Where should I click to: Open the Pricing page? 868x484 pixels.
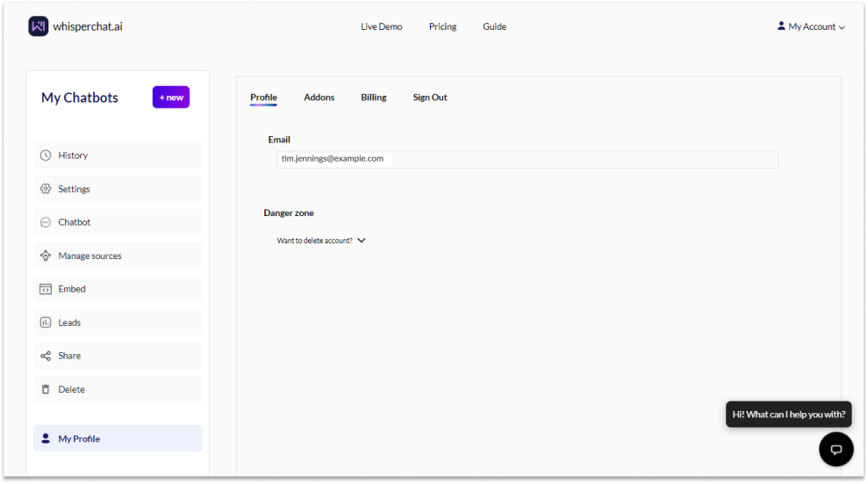point(442,26)
